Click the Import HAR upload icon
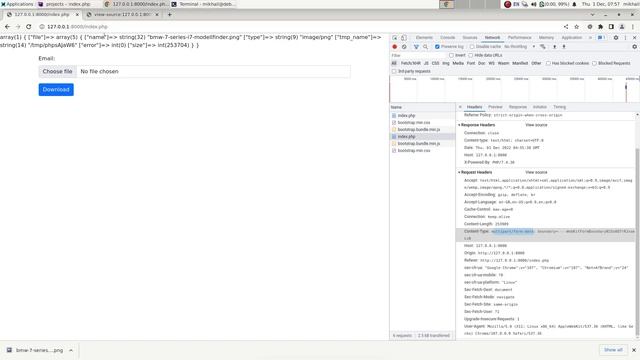Viewport: 640px width, 360px height. click(x=554, y=47)
